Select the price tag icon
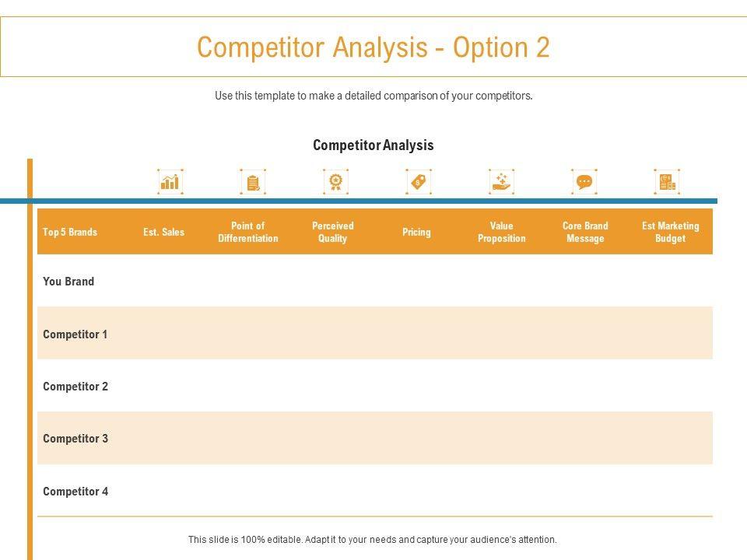Viewport: 747px width, 560px height. (419, 182)
